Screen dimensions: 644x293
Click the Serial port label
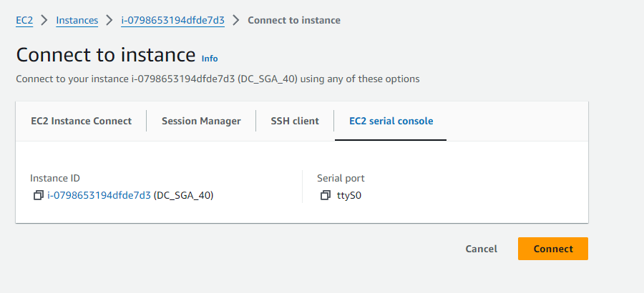tap(341, 178)
